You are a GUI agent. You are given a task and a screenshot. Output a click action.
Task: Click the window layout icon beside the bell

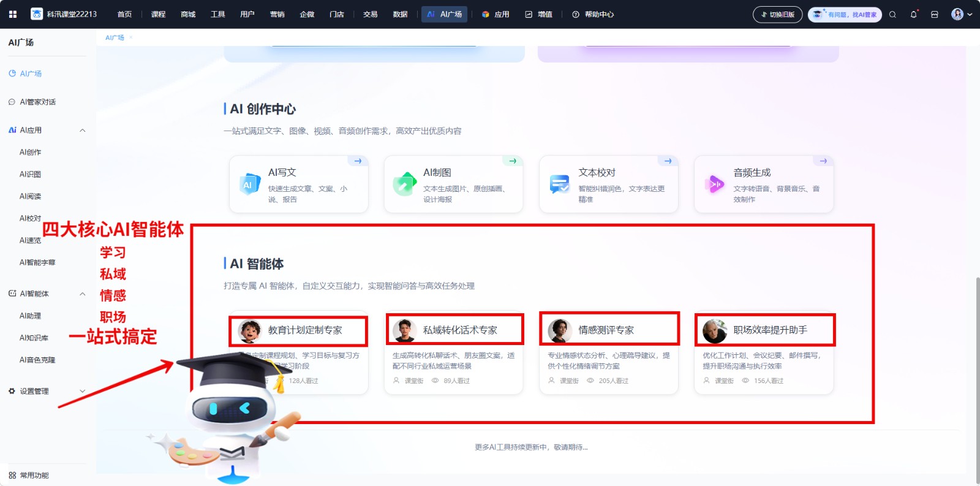coord(935,15)
